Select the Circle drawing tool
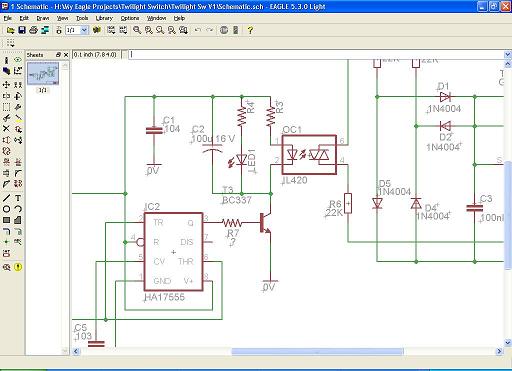 tap(6, 209)
